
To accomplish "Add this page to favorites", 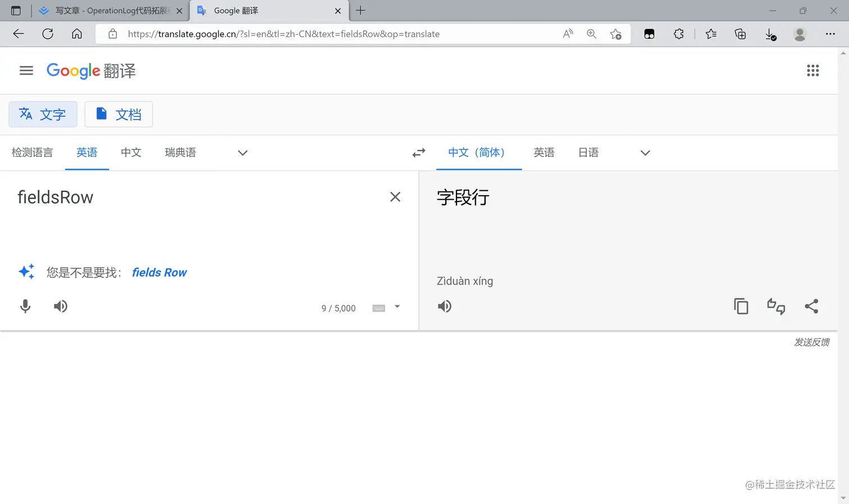I will click(x=615, y=34).
